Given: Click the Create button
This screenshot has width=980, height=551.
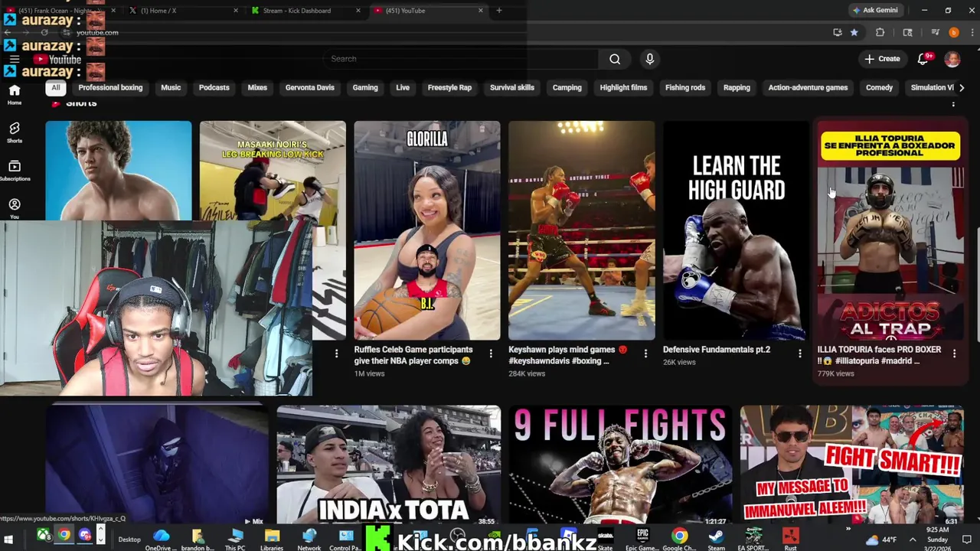Looking at the screenshot, I should pos(883,59).
